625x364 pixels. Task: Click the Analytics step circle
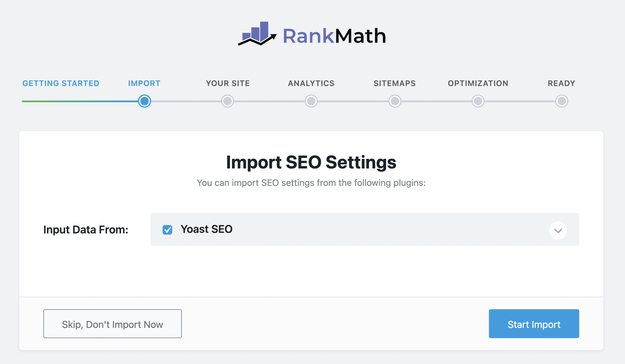pos(311,101)
